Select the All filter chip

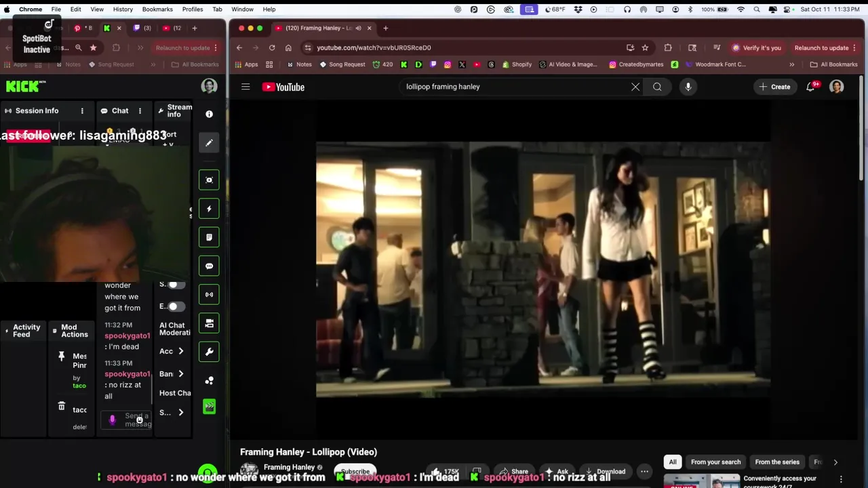[673, 462]
